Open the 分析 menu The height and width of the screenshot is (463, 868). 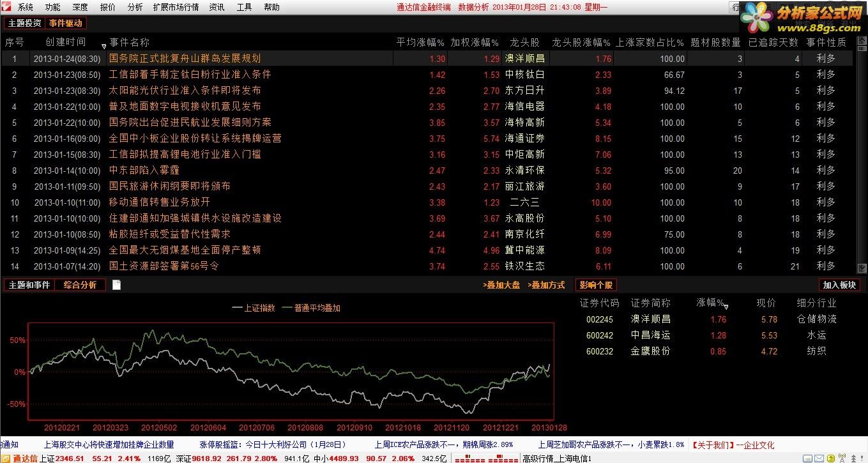(x=135, y=7)
